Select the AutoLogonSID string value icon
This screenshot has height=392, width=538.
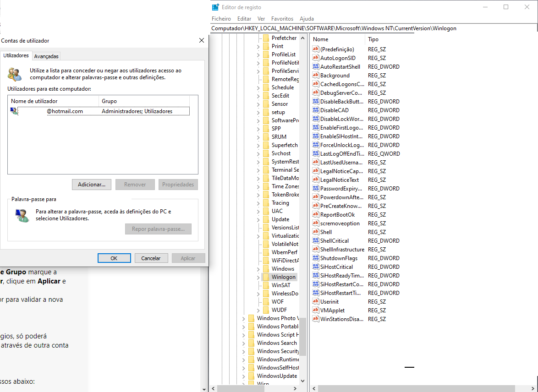pos(316,58)
